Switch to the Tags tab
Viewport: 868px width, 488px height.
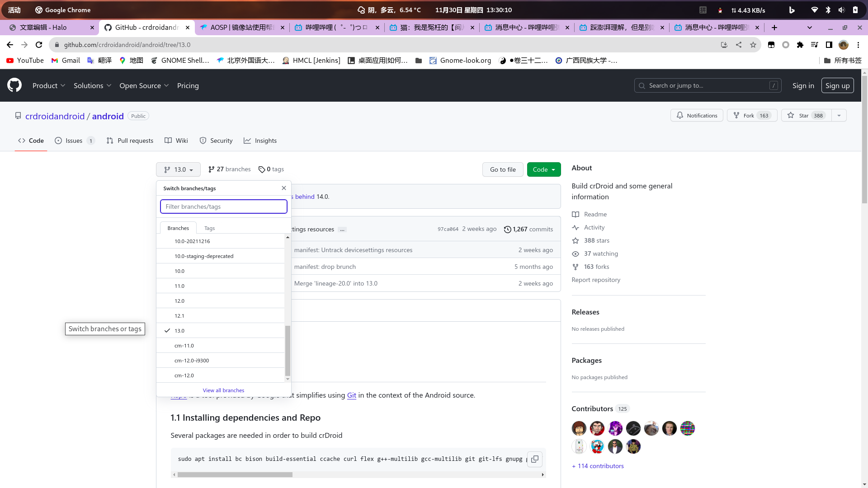[x=209, y=228]
